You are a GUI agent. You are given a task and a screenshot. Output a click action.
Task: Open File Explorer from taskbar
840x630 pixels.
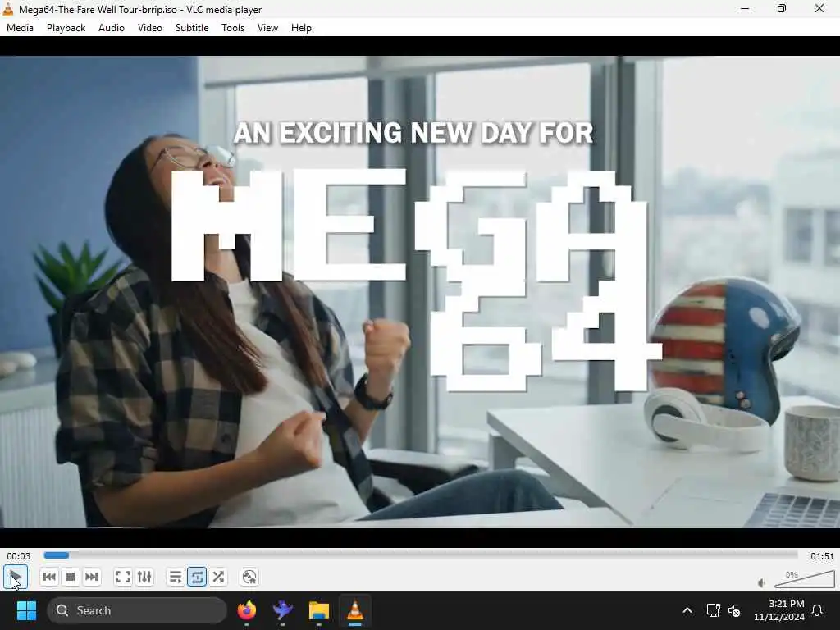319,610
